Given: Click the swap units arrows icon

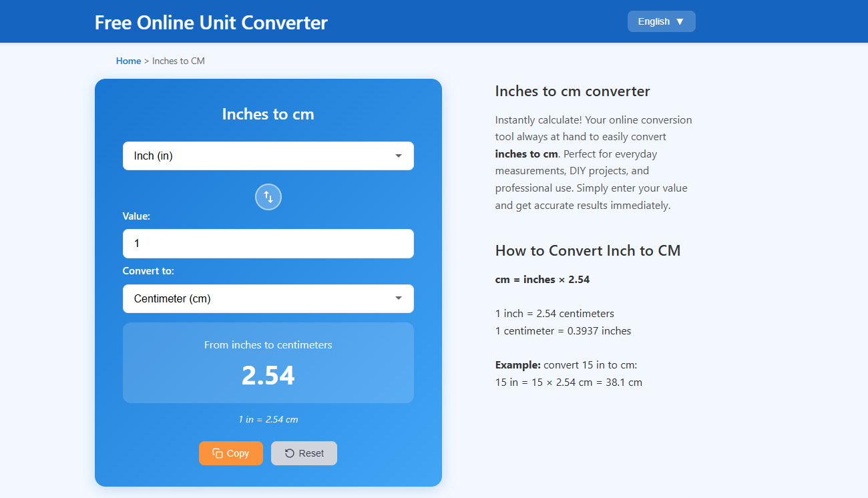Looking at the screenshot, I should pyautogui.click(x=268, y=197).
